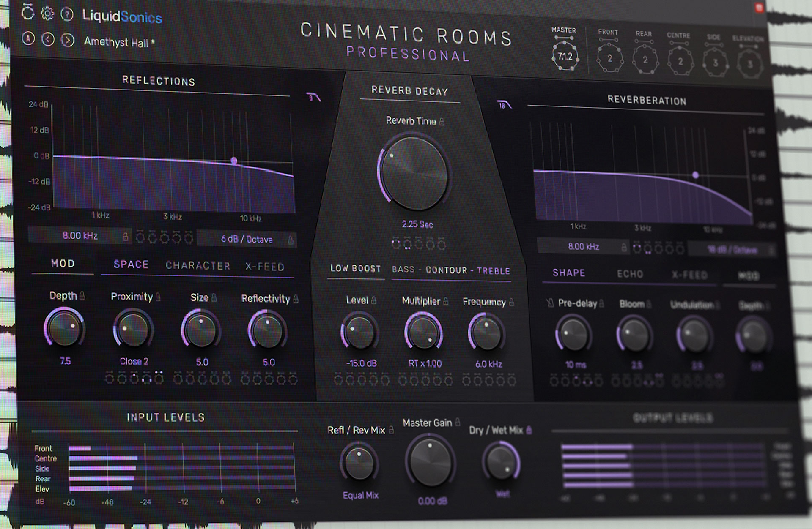Select the Rear channel plane icon
This screenshot has width=812, height=529.
(x=645, y=60)
